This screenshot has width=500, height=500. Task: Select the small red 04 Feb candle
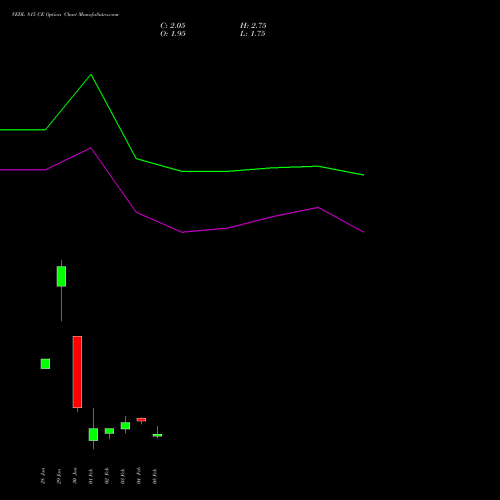tap(141, 420)
